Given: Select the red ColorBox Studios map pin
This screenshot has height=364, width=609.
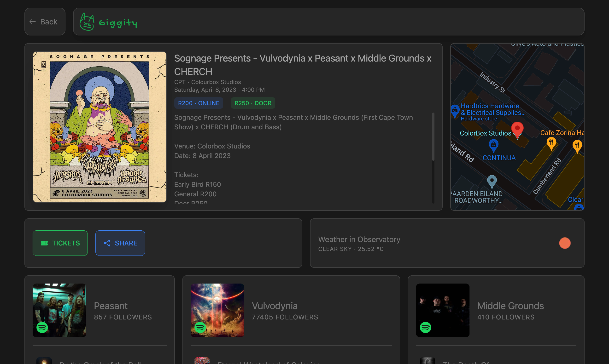Looking at the screenshot, I should pos(517,130).
